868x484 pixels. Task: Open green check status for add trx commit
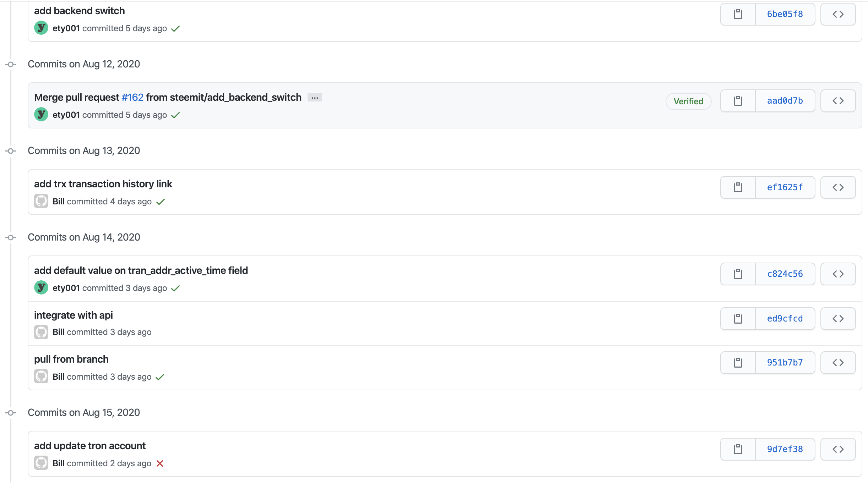point(161,202)
